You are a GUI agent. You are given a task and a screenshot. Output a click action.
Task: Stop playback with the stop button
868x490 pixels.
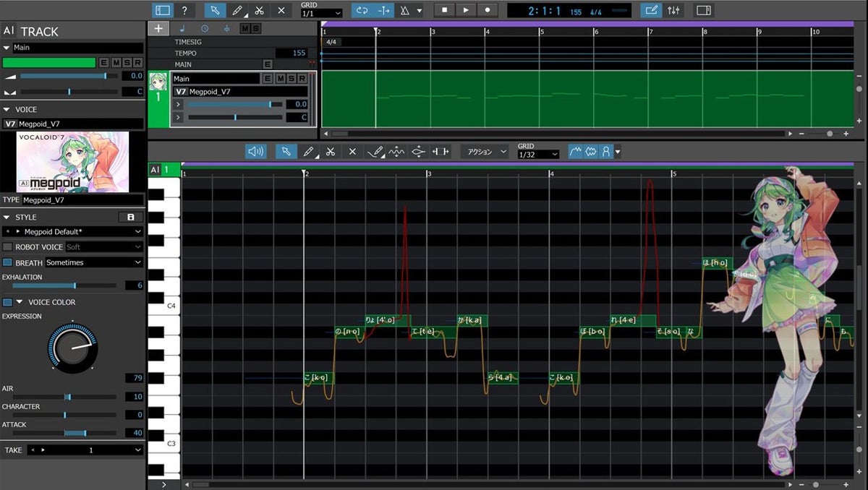click(x=444, y=10)
